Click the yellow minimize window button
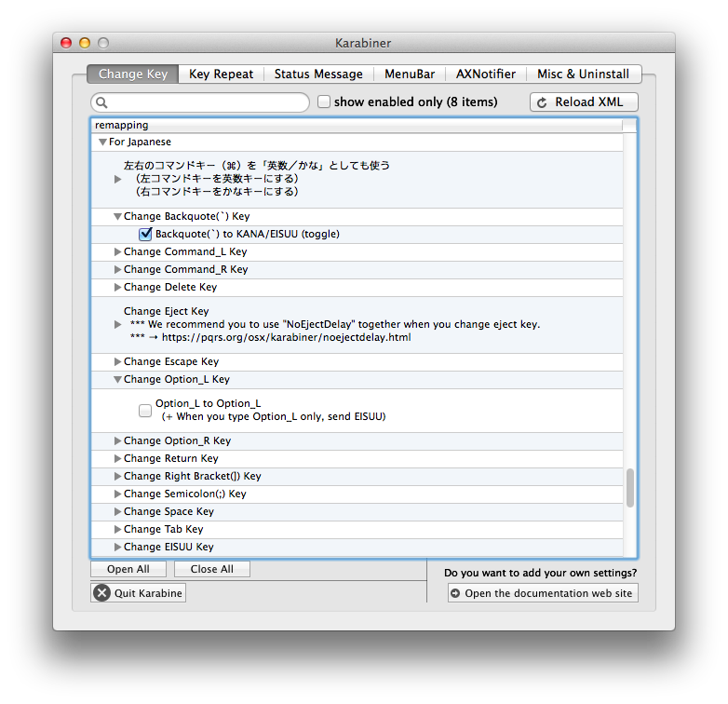 85,43
